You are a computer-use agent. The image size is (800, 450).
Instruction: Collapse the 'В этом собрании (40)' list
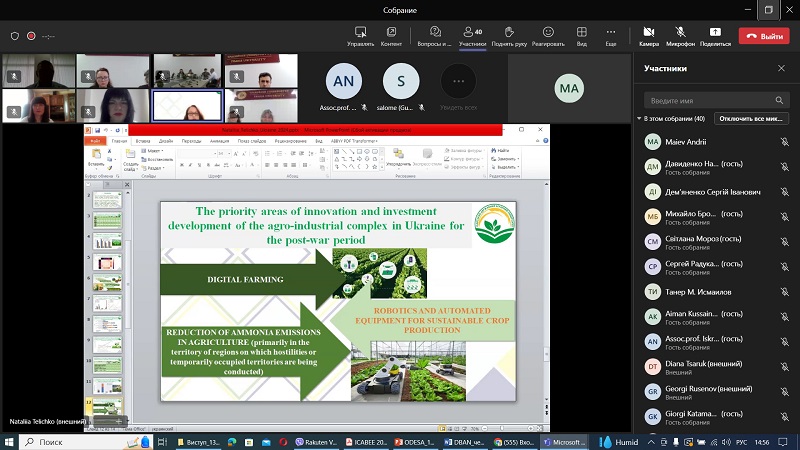pos(640,119)
